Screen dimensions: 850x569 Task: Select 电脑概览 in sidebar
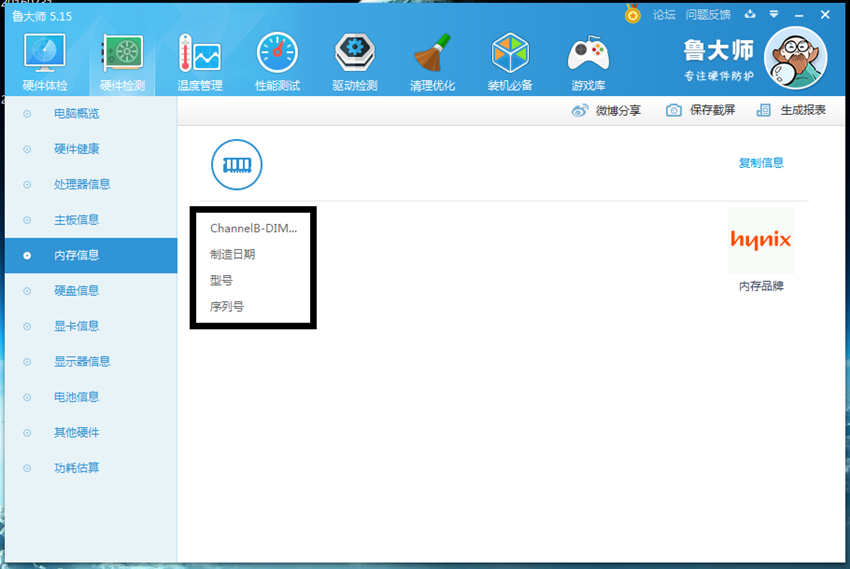coord(91,113)
